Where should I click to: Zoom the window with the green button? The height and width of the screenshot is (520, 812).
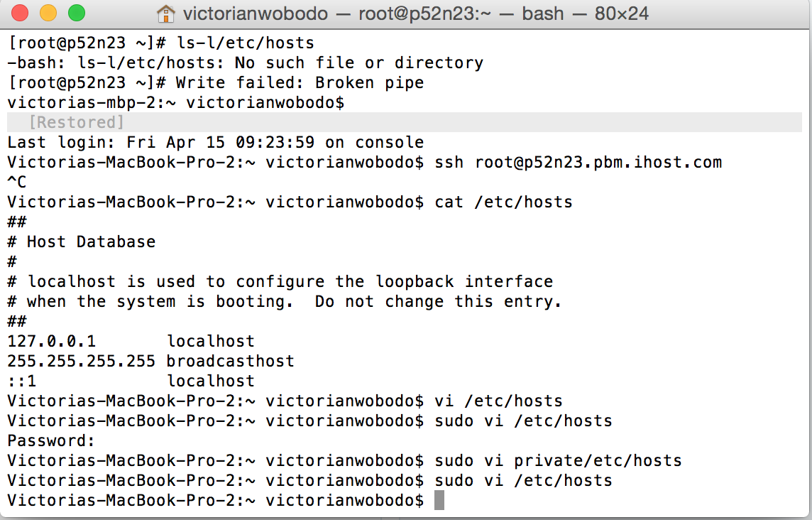click(75, 13)
